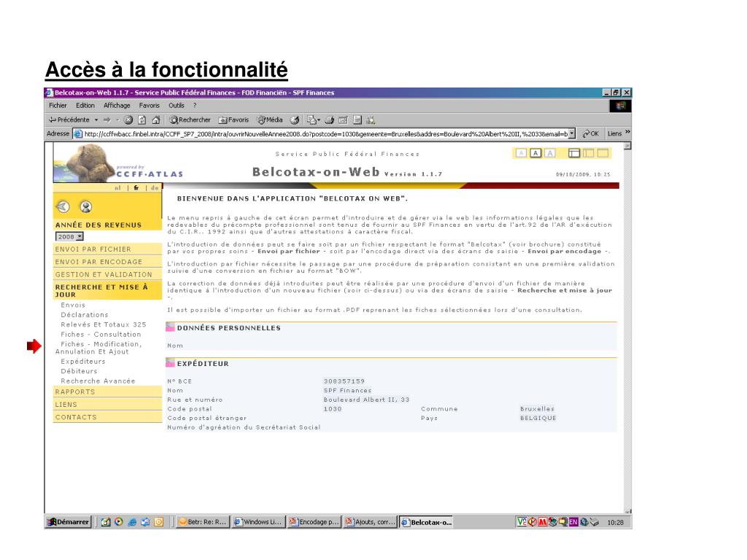The height and width of the screenshot is (560, 747).
Task: Open Relevés Et Totaux 325
Action: tap(104, 324)
